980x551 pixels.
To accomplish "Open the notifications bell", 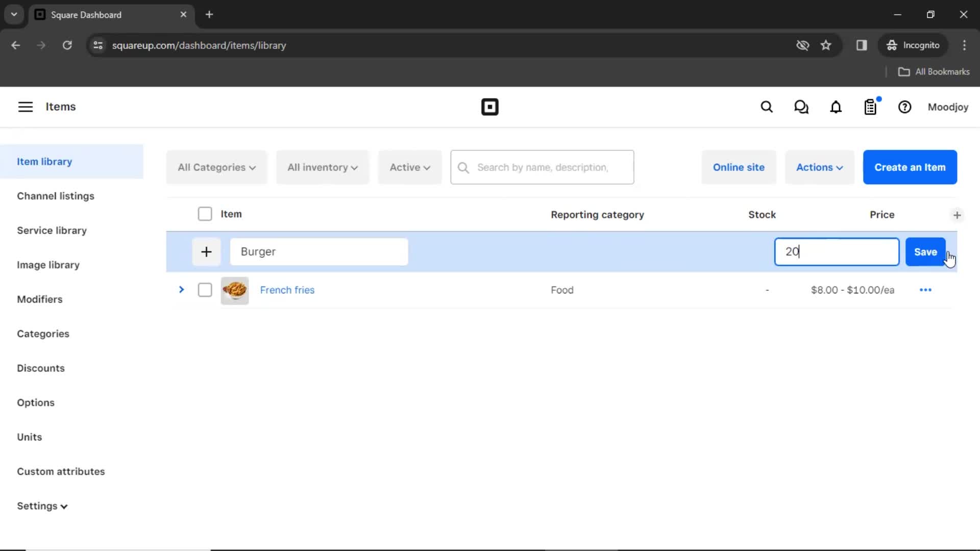I will (x=836, y=107).
